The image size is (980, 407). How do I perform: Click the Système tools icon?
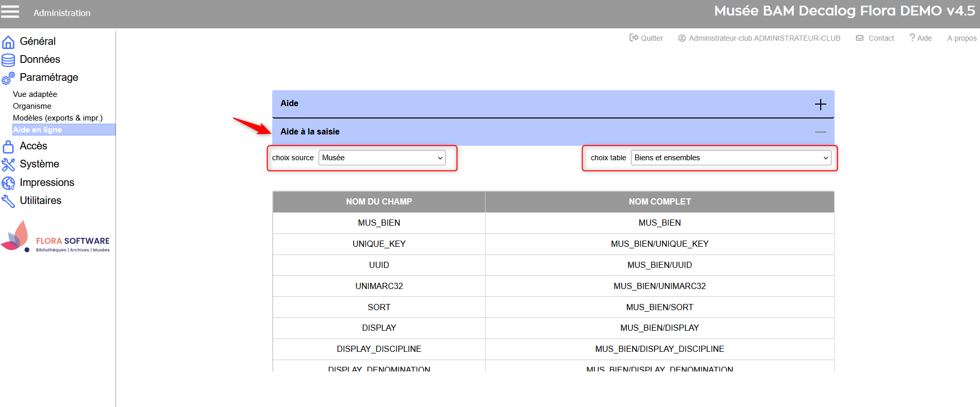8,164
